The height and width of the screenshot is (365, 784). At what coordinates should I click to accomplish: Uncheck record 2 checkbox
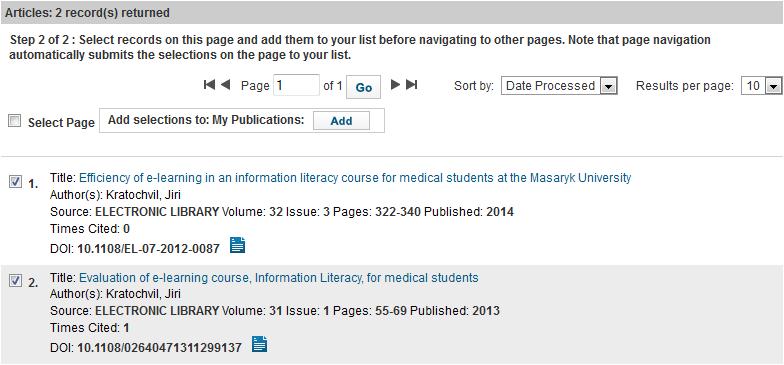click(16, 282)
